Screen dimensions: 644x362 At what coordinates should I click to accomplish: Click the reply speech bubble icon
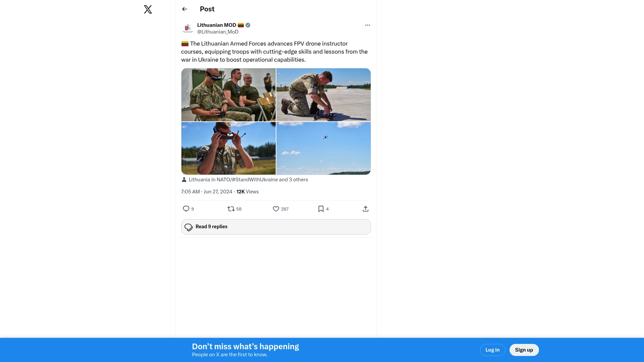pos(186,209)
